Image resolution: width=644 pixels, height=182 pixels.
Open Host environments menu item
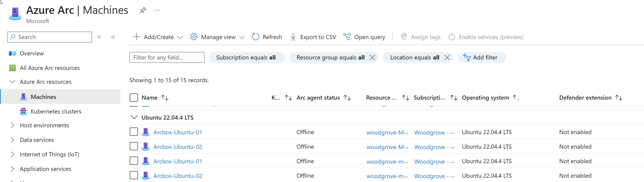click(x=45, y=125)
